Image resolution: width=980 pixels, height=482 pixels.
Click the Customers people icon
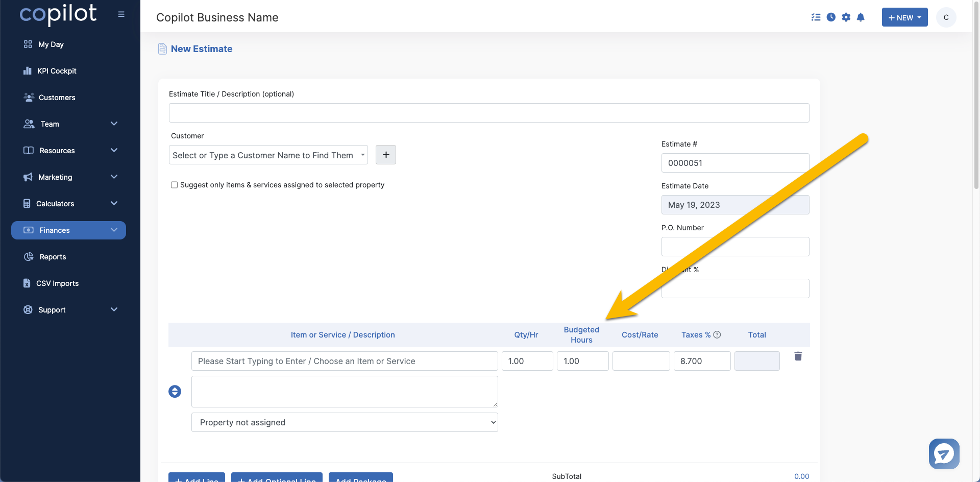[29, 98]
